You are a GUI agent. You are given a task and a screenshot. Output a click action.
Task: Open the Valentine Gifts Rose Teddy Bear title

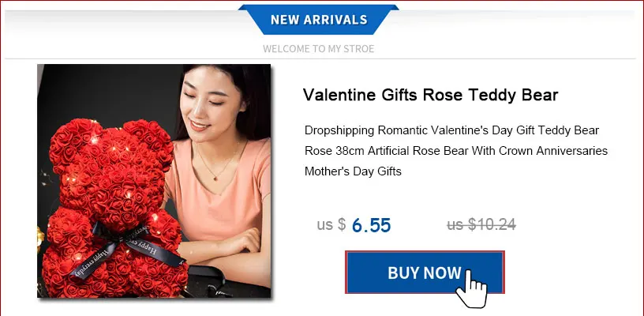430,95
